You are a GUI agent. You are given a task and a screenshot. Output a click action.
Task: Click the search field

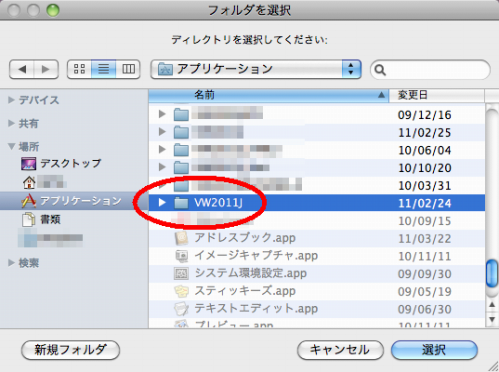click(x=430, y=70)
